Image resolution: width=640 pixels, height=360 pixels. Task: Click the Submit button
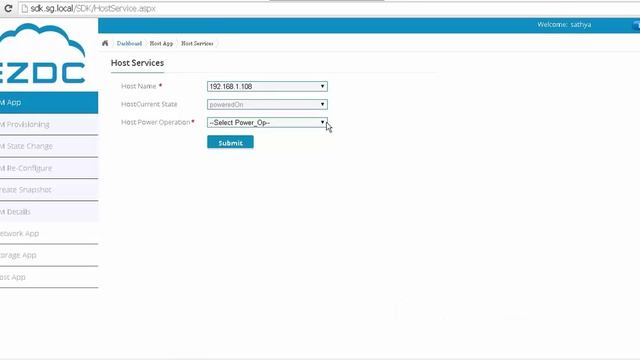(230, 142)
